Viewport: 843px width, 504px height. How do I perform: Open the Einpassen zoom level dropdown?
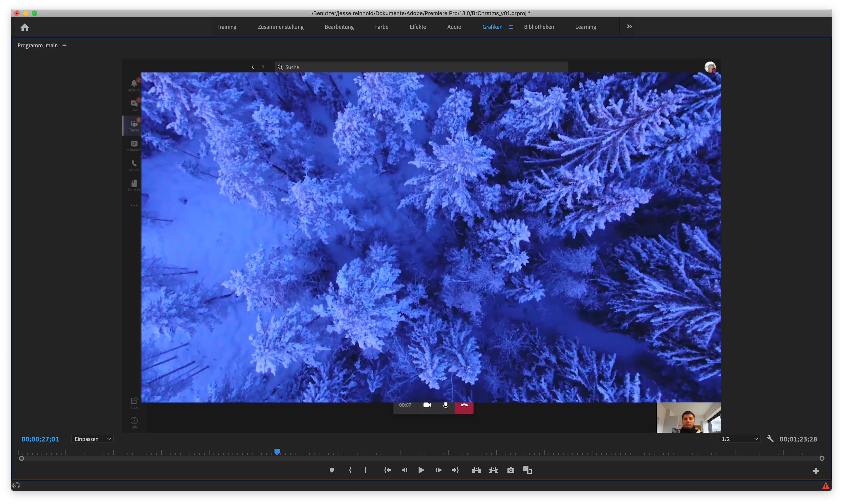[x=92, y=439]
